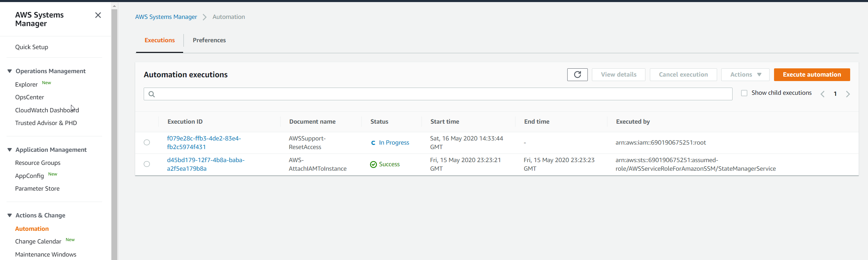The image size is (868, 260).
Task: Select the AWS-AttachIAMToInstance execution radio button
Action: coord(147,164)
